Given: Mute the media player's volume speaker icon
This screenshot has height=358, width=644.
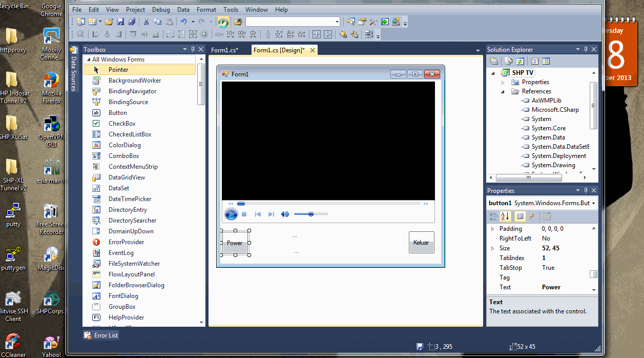Looking at the screenshot, I should (x=285, y=214).
